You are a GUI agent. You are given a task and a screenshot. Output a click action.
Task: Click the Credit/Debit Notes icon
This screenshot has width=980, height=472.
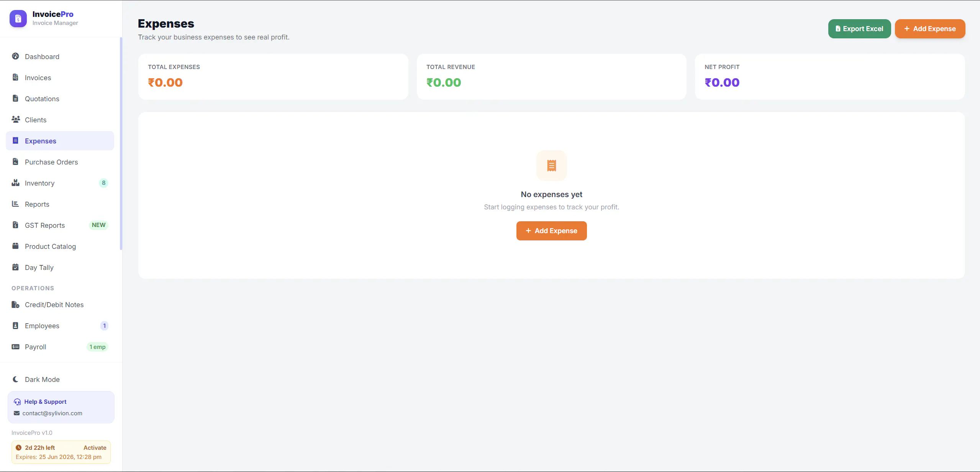coord(15,304)
